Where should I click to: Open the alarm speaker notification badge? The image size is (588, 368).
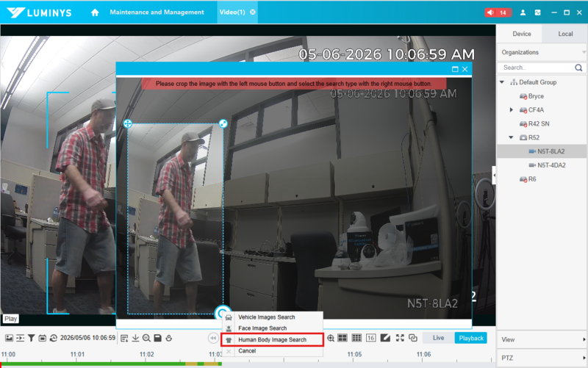498,12
